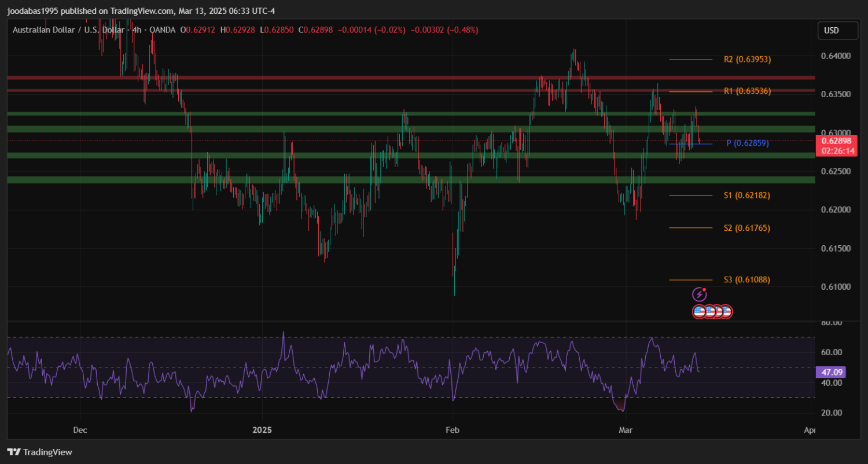Click the Apr date axis label
This screenshot has width=868, height=464.
coord(810,430)
